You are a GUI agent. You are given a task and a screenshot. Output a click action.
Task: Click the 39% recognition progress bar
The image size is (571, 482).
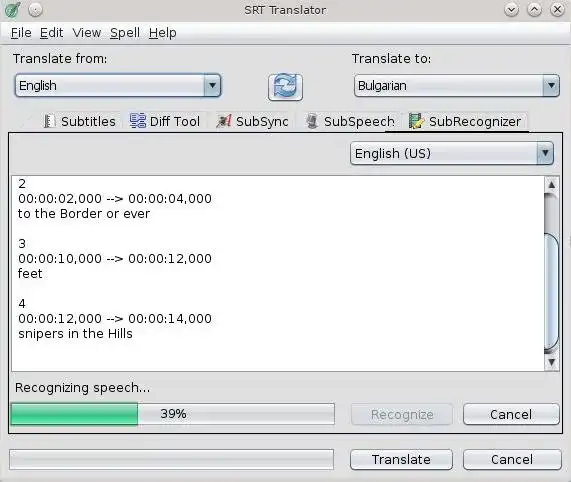[173, 414]
